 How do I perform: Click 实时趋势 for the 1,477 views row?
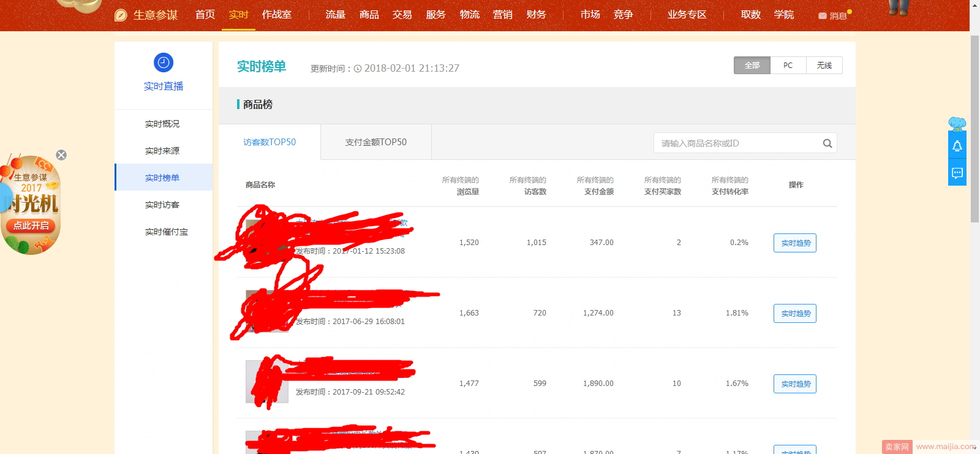click(x=795, y=384)
